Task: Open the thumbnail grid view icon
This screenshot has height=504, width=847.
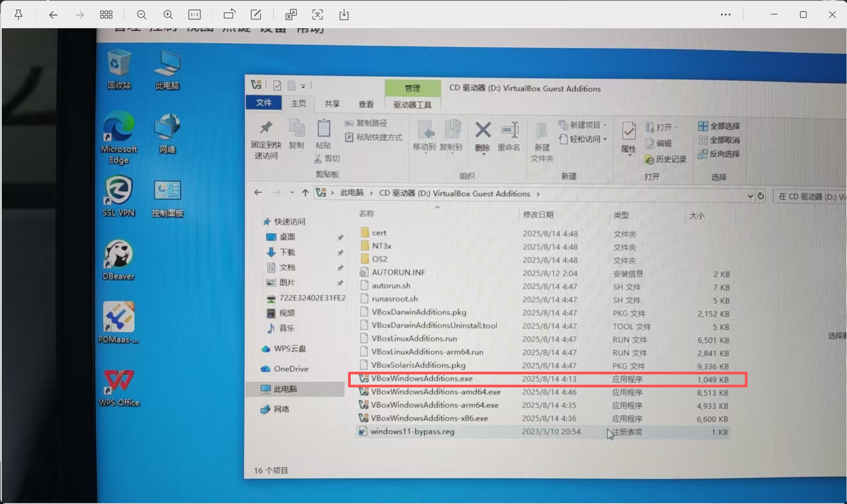Action: coord(106,15)
